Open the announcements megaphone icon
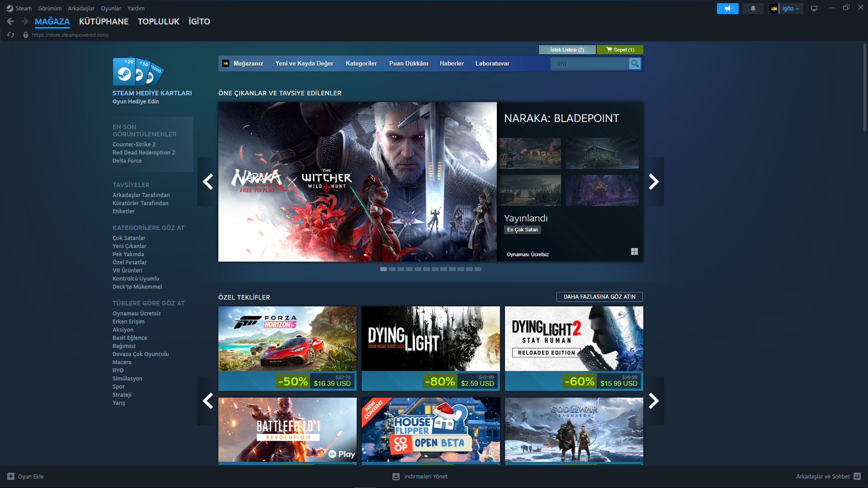Viewport: 868px width, 488px height. click(727, 9)
